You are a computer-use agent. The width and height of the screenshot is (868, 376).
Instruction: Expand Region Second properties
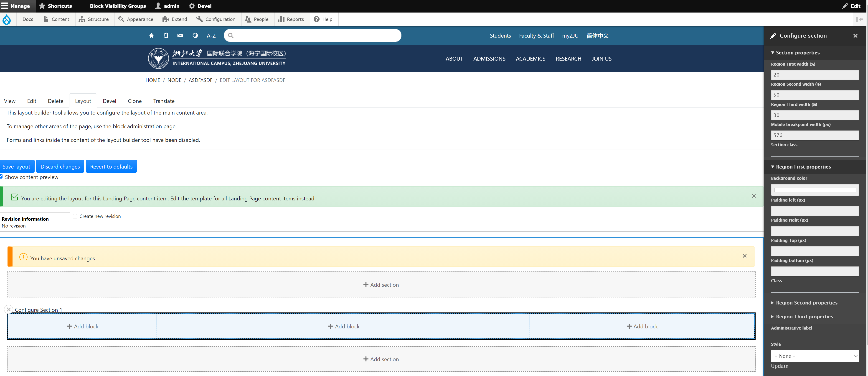(x=806, y=303)
